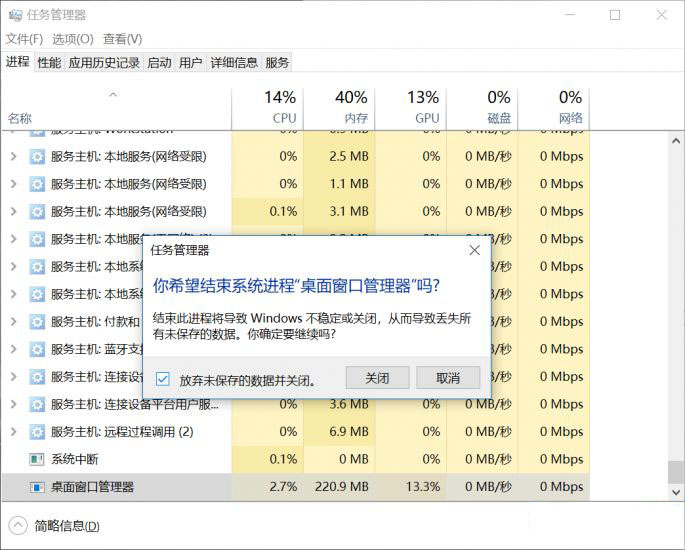The height and width of the screenshot is (550, 685).
Task: Confirm by clicking the 关闭 button
Action: pyautogui.click(x=377, y=378)
